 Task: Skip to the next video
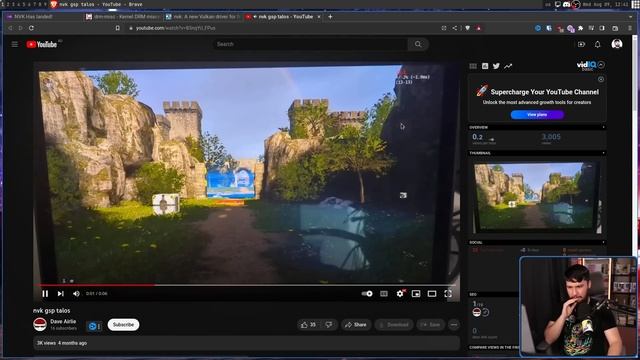pyautogui.click(x=60, y=293)
